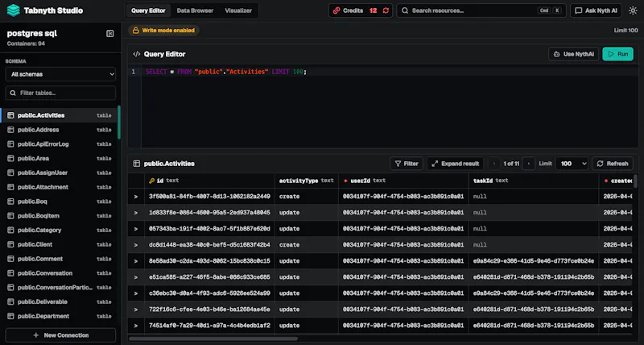Go to next results page arrow
The width and height of the screenshot is (644, 345).
tap(529, 164)
